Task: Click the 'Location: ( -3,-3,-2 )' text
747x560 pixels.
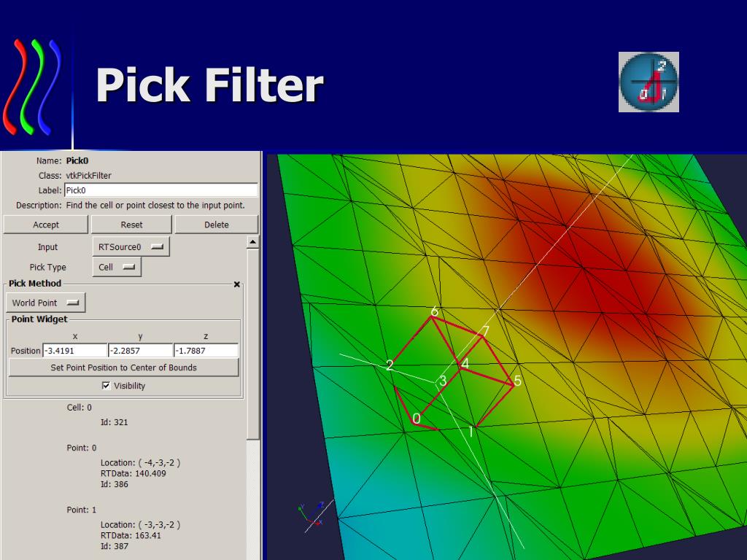Action: (x=140, y=524)
